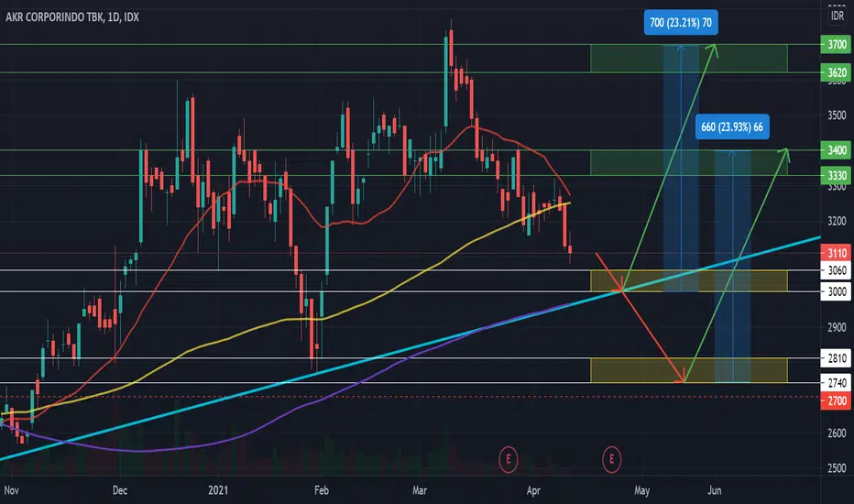Select the green 3700 price label
The image size is (854, 504).
click(837, 44)
